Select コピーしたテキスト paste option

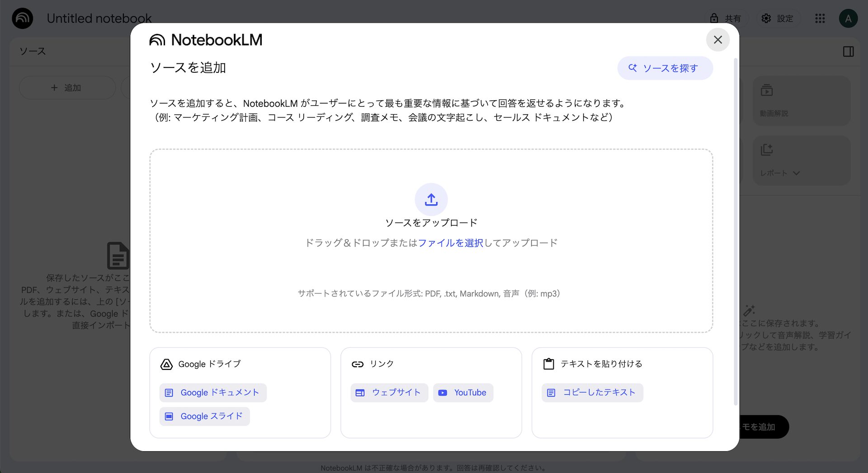coord(592,393)
